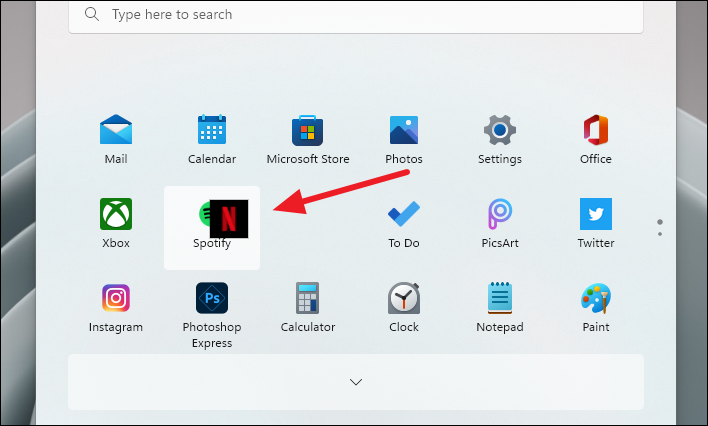708x426 pixels.
Task: Launch the Instagram app icon
Action: coord(116,298)
